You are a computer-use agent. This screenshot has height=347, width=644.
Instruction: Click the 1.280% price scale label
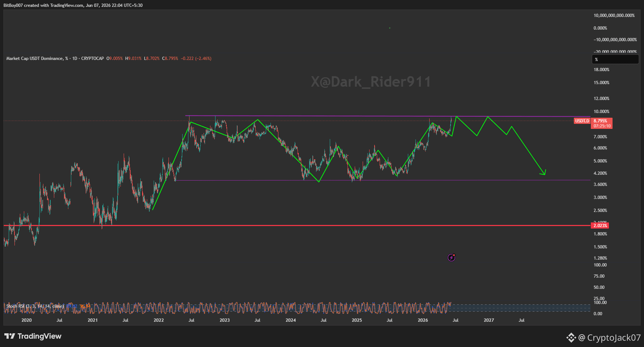coord(601,258)
